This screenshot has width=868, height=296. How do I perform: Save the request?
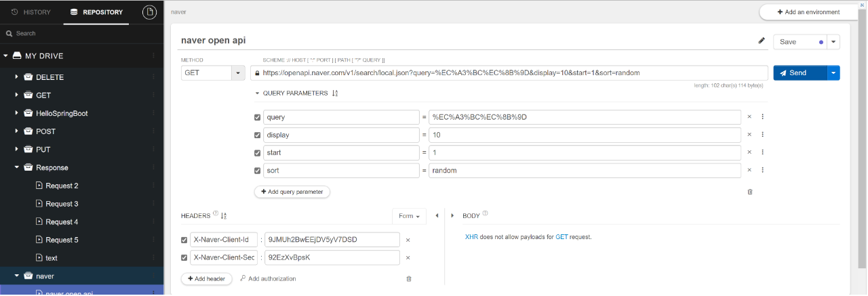(800, 42)
